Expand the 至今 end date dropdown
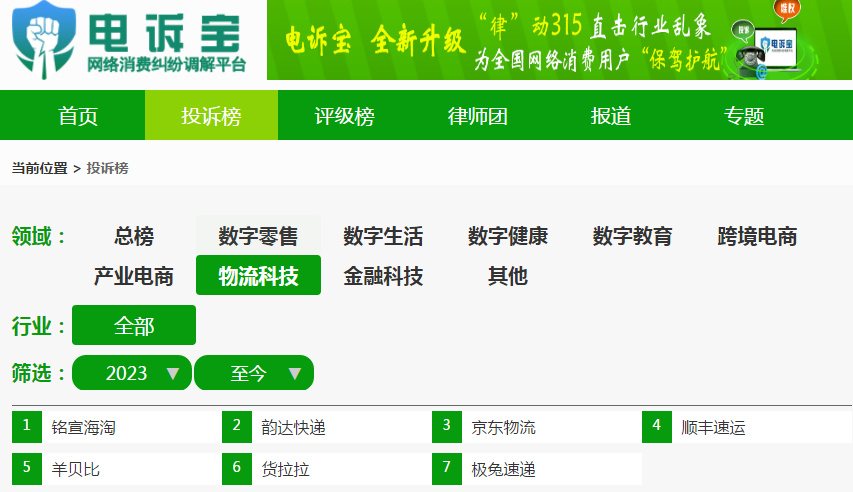This screenshot has width=853, height=492. coord(254,373)
